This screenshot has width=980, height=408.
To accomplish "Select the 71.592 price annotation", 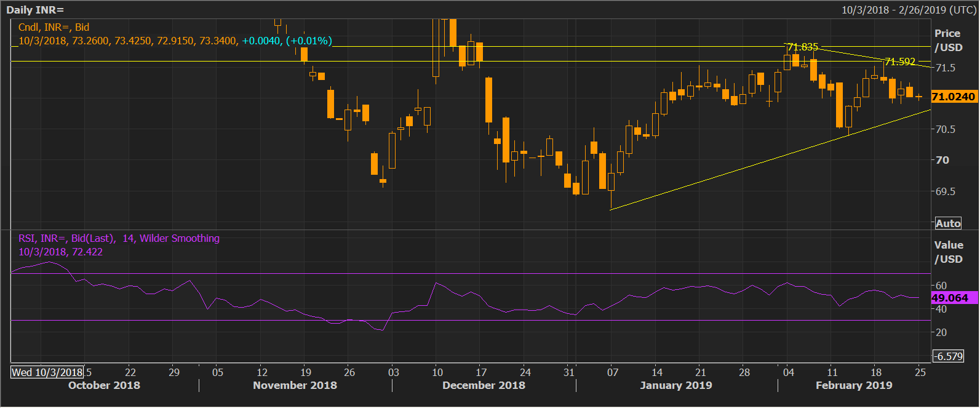I will tap(899, 62).
